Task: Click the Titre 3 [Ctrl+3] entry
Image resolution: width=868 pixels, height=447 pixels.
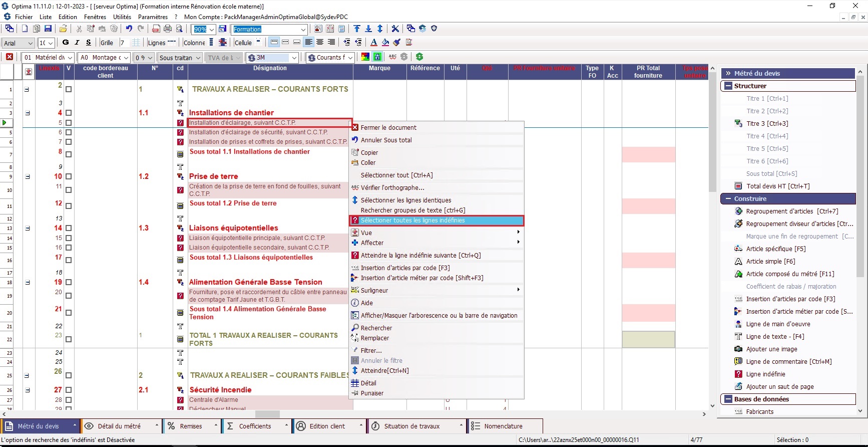Action: point(767,124)
